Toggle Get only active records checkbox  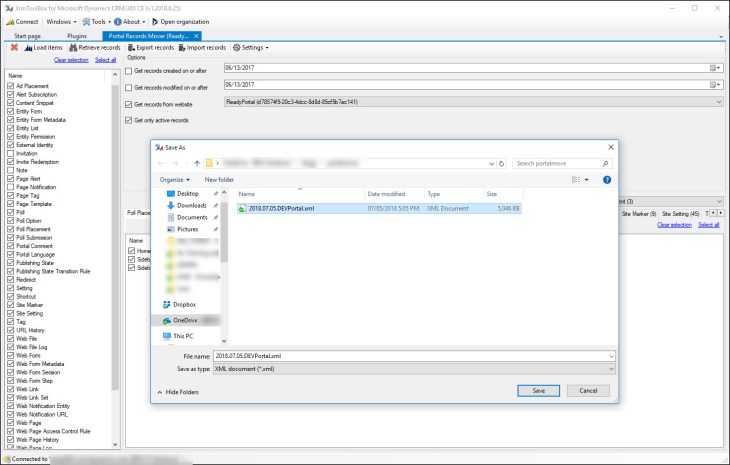coord(129,121)
